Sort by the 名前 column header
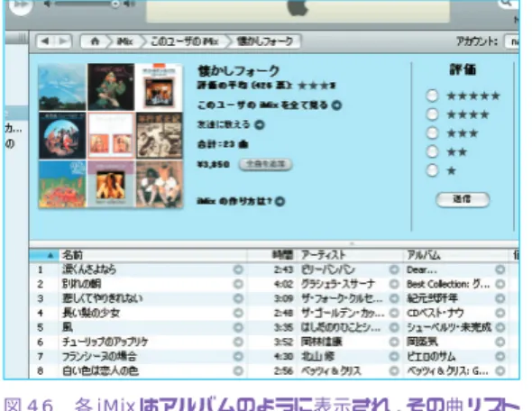 coord(153,255)
